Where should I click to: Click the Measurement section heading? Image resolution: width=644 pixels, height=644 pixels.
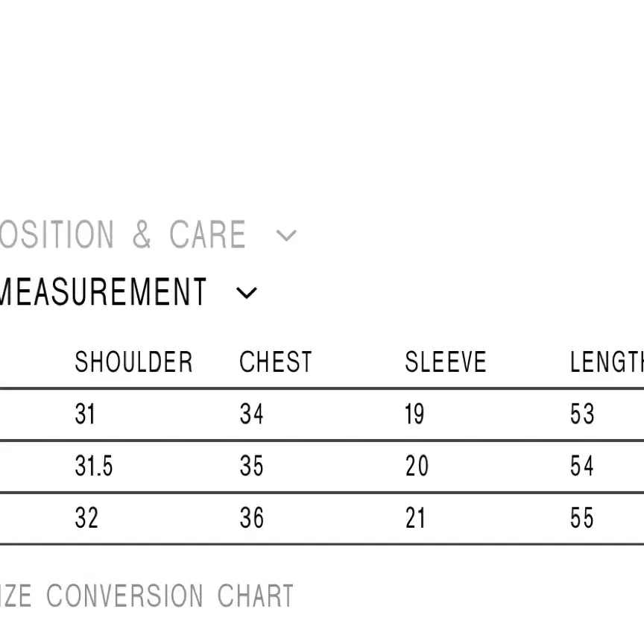[x=103, y=291]
